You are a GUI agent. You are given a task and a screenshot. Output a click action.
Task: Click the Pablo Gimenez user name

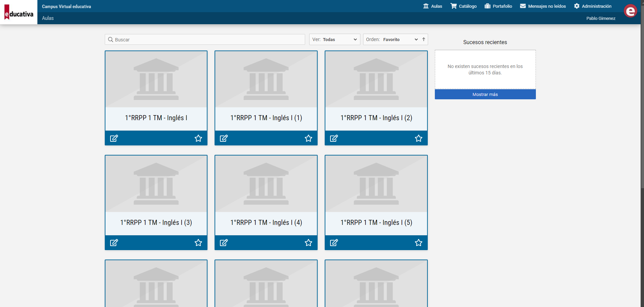click(601, 19)
